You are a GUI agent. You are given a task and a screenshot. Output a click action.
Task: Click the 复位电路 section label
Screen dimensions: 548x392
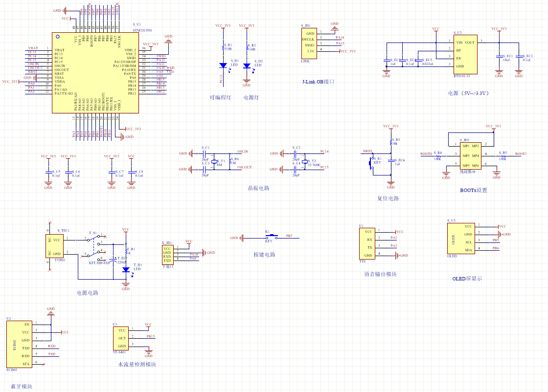click(x=388, y=198)
